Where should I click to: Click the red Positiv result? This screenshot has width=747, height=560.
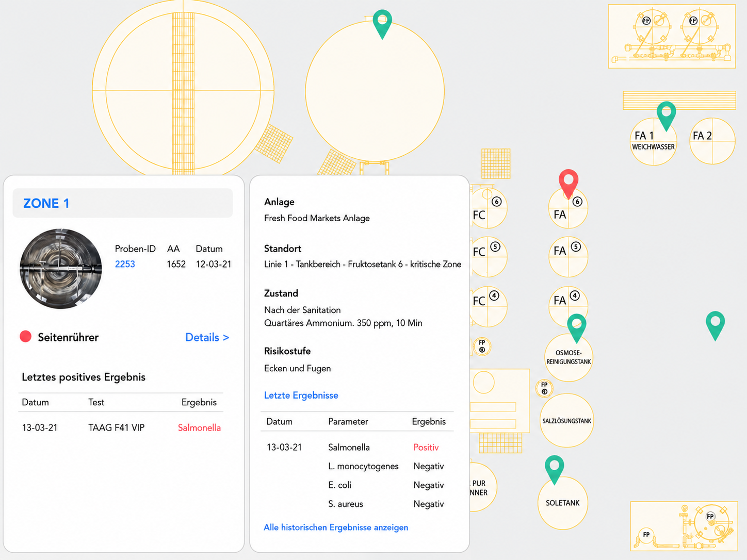coord(426,448)
